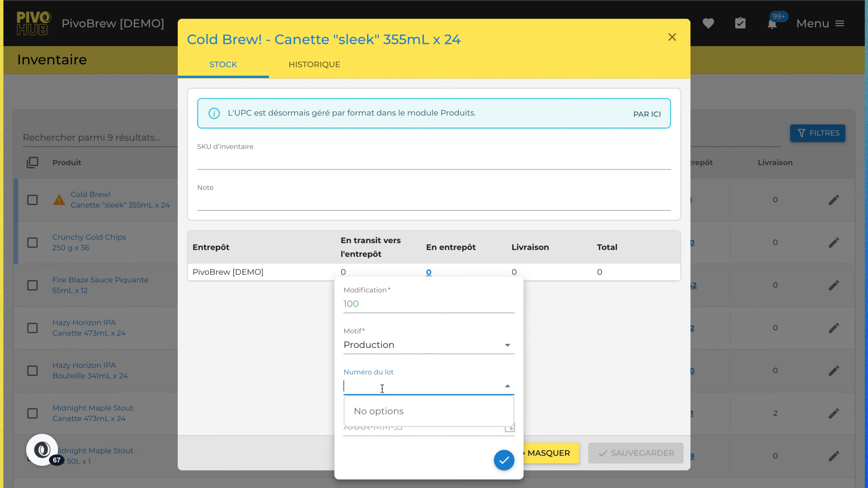Click the favorites heart icon
The height and width of the screenshot is (488, 868).
click(x=708, y=23)
